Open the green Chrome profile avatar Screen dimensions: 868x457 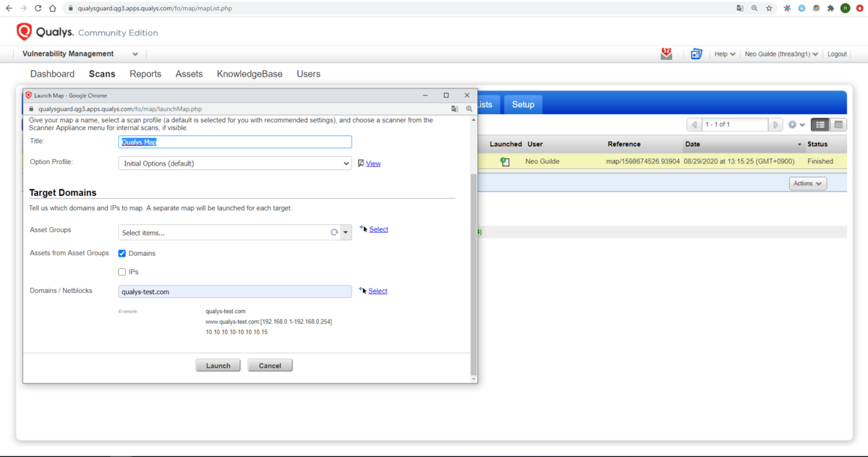pos(845,9)
